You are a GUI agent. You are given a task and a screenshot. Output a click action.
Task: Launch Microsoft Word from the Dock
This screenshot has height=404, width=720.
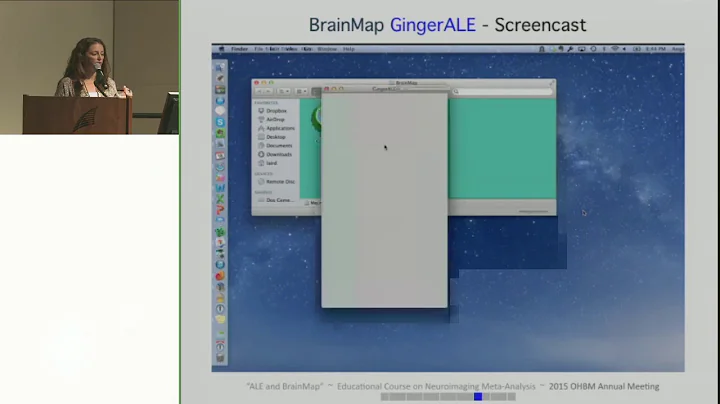click(x=220, y=188)
